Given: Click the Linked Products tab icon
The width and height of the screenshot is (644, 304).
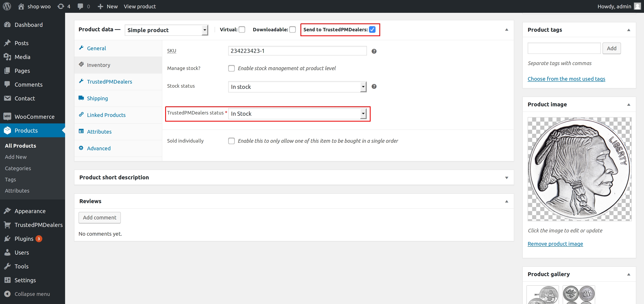Looking at the screenshot, I should tap(81, 115).
